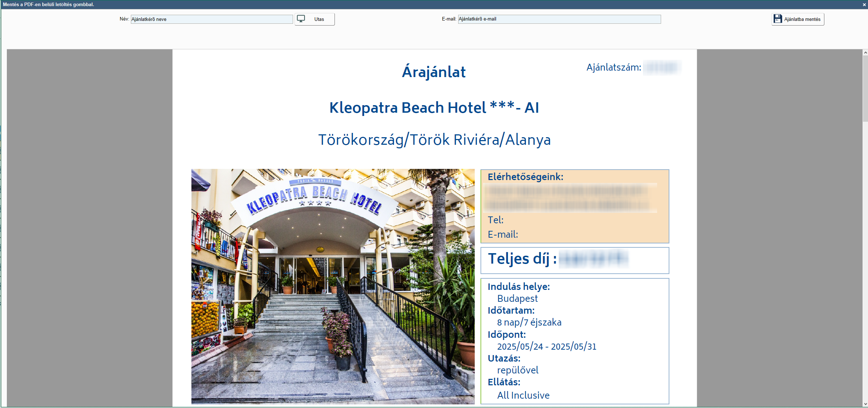
Task: Click the Elérhetőségeink heading
Action: pos(525,177)
